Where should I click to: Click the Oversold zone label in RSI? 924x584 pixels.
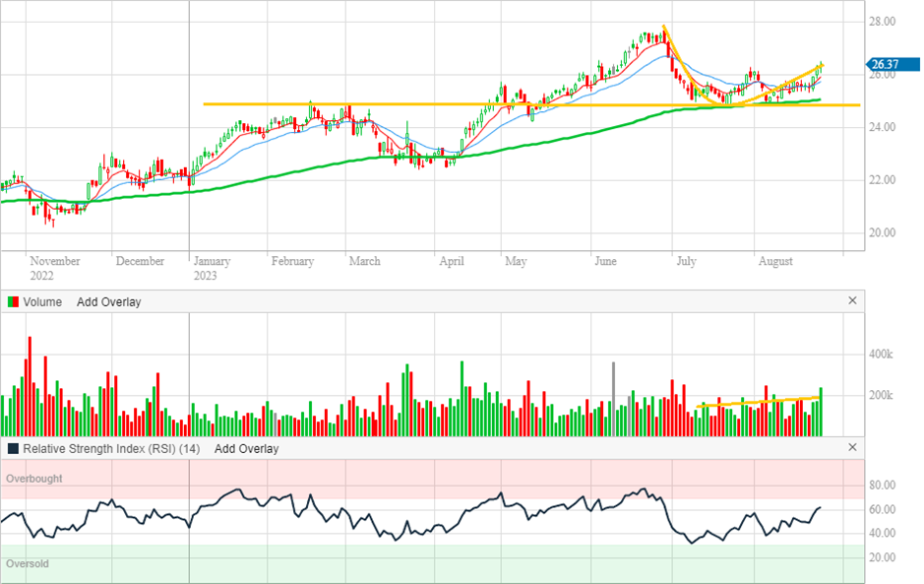(28, 564)
